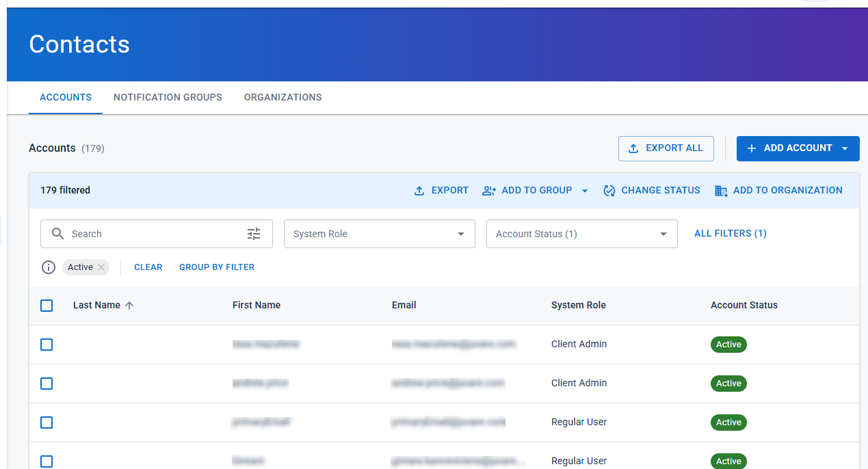Open the search filter options icon

point(254,233)
